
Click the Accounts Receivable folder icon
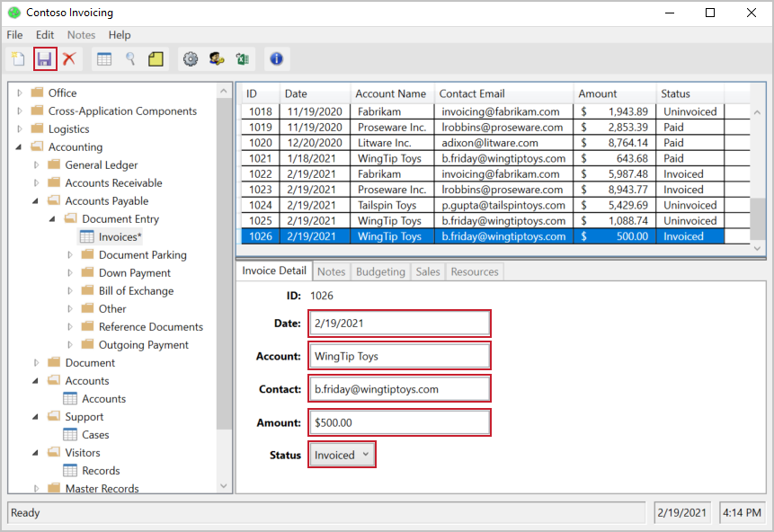pyautogui.click(x=54, y=182)
